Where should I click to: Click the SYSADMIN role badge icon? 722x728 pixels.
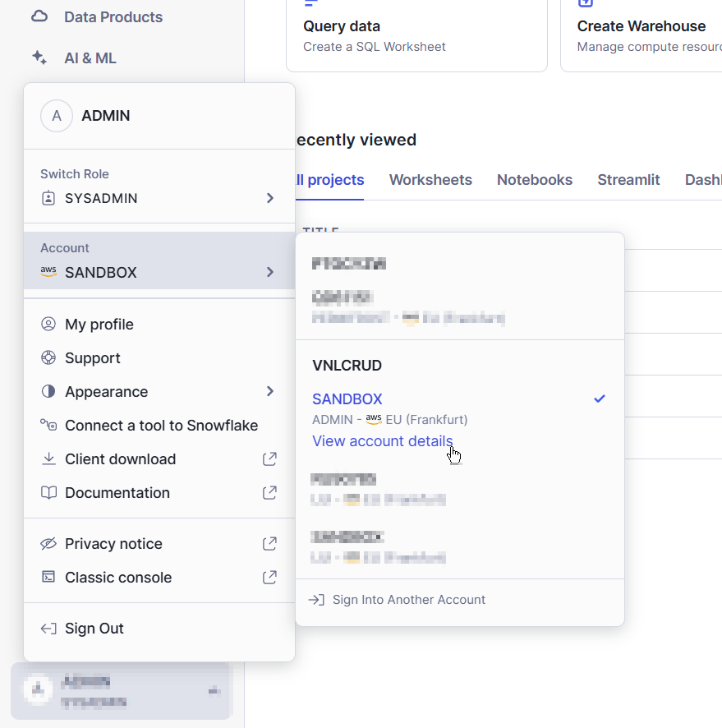tap(48, 198)
